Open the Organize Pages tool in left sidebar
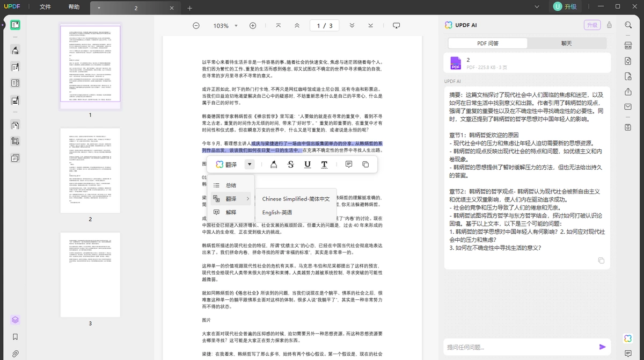The height and width of the screenshot is (360, 644). [x=15, y=125]
